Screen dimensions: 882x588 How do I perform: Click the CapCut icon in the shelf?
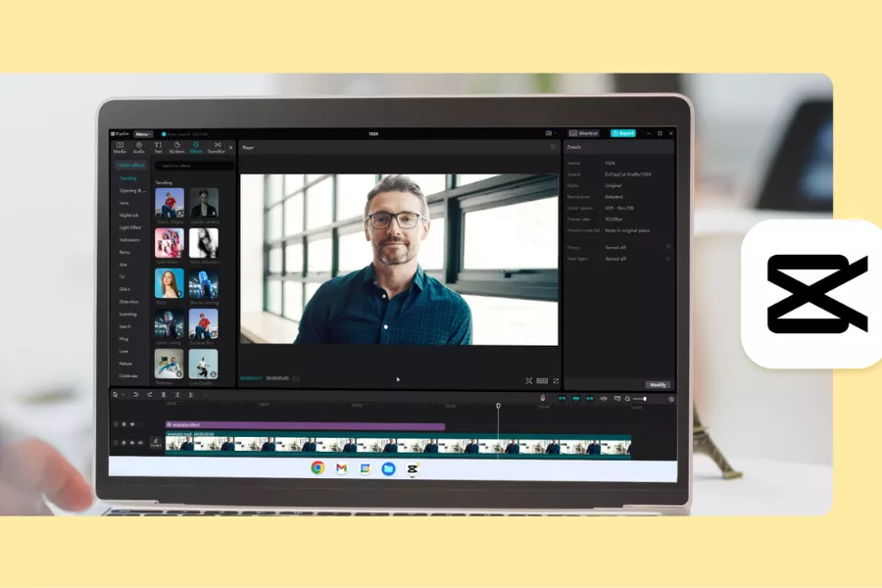tap(413, 468)
